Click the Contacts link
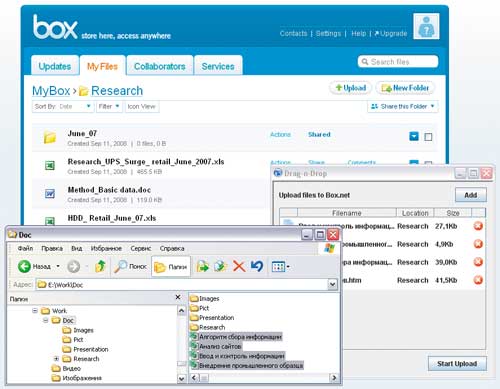The height and width of the screenshot is (389, 500). [293, 33]
